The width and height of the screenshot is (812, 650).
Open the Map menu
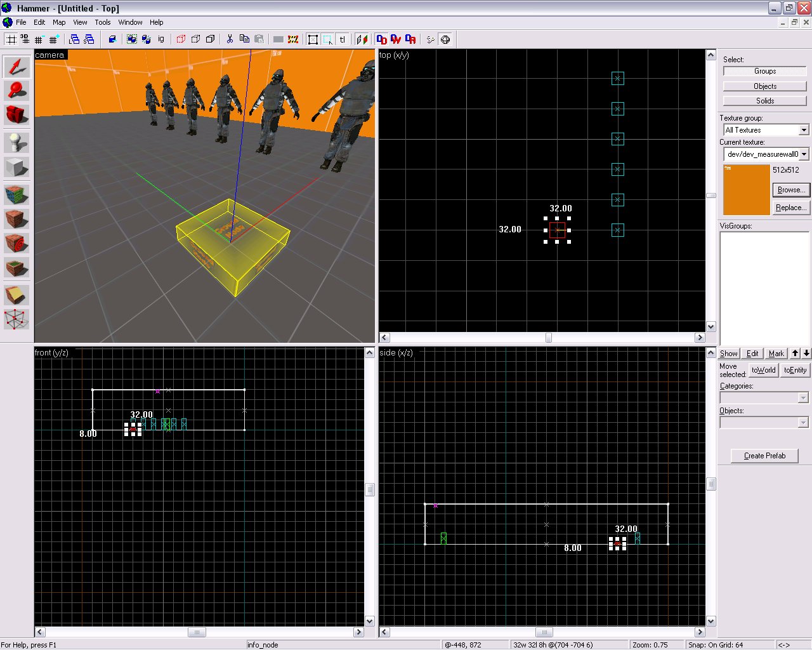[x=59, y=22]
